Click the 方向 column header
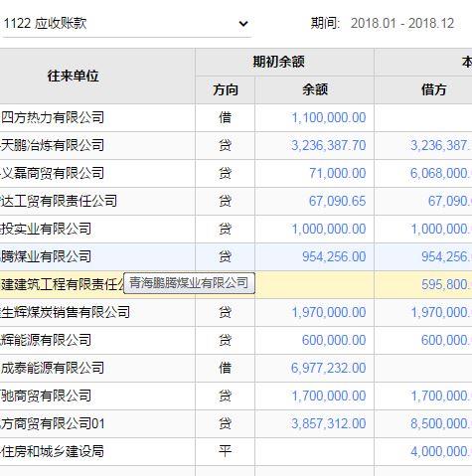This screenshot has width=472, height=476. [226, 89]
